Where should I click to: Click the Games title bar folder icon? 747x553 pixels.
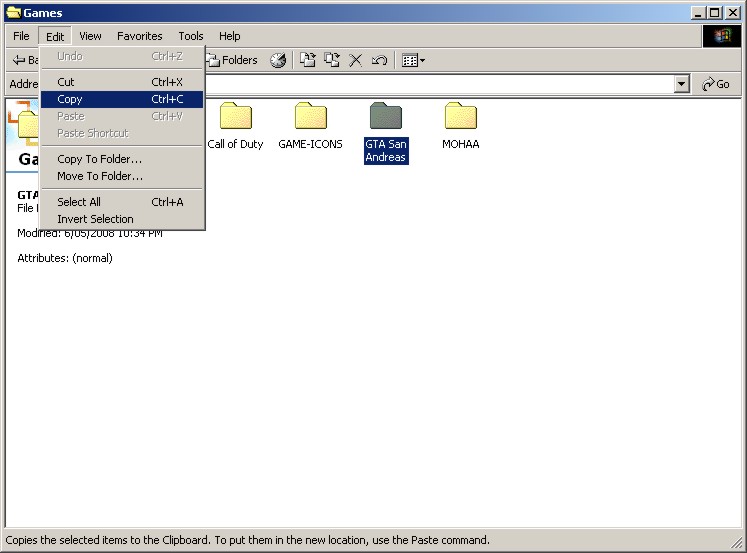(x=13, y=12)
